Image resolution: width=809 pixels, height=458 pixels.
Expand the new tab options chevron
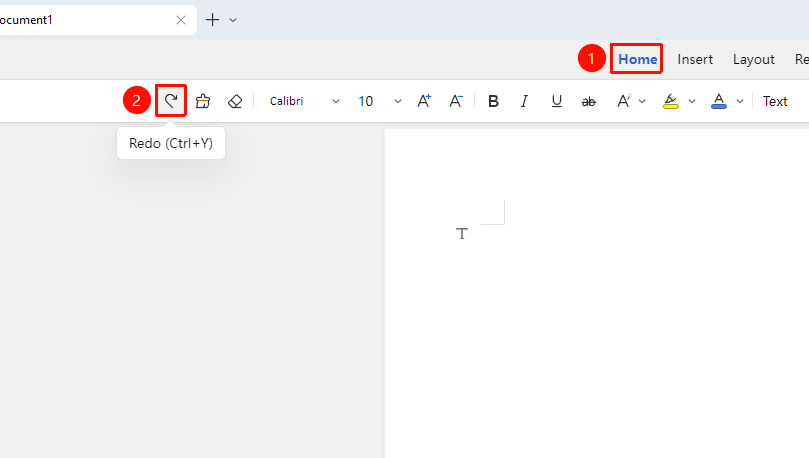pos(233,21)
